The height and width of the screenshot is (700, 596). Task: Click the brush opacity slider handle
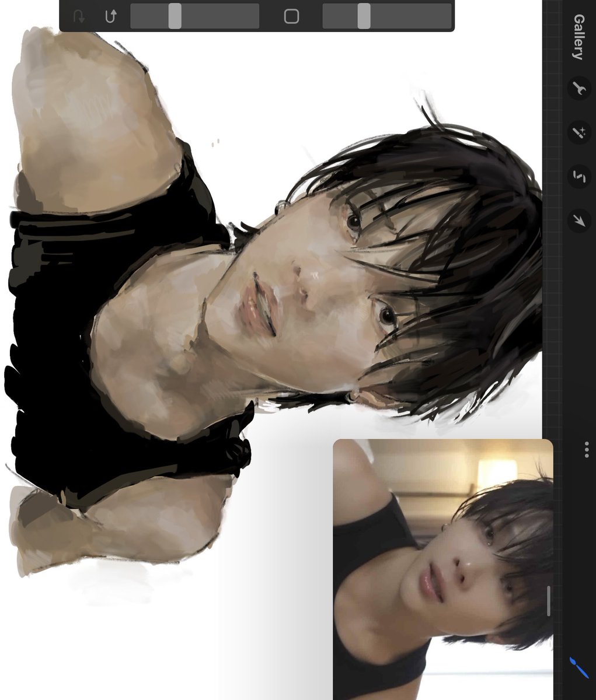click(x=175, y=16)
